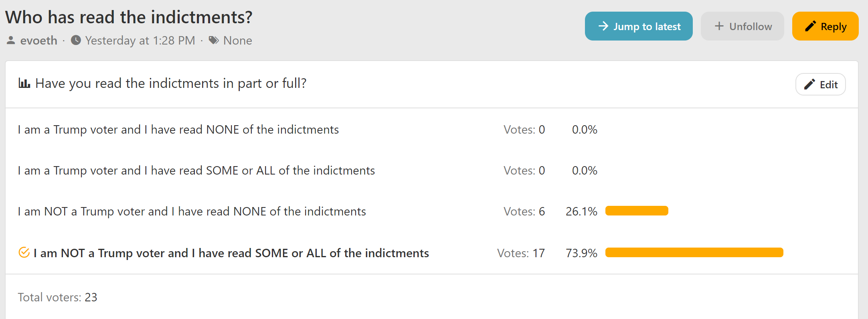Click the user icon beside evoeth

(11, 41)
